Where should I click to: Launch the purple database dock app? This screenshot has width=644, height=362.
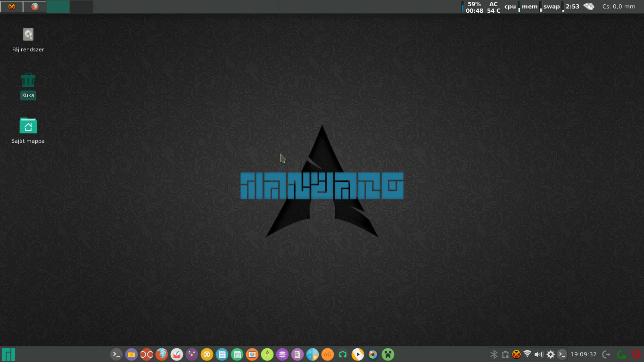[282, 354]
